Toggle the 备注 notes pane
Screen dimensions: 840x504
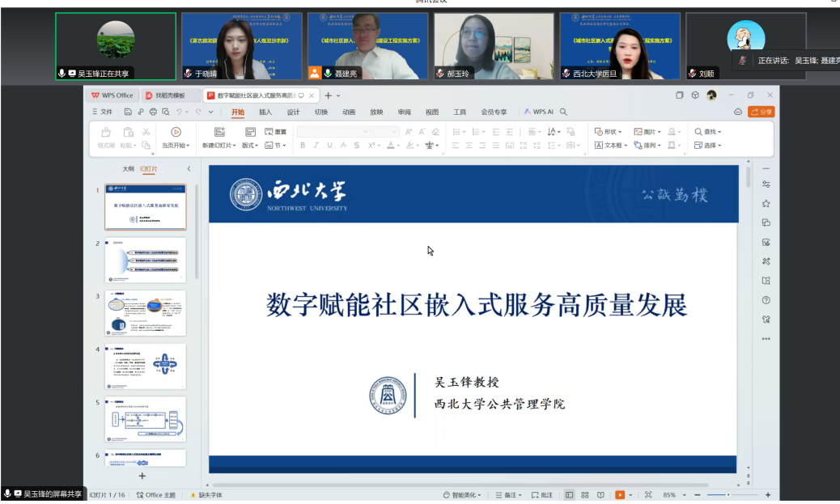(506, 494)
